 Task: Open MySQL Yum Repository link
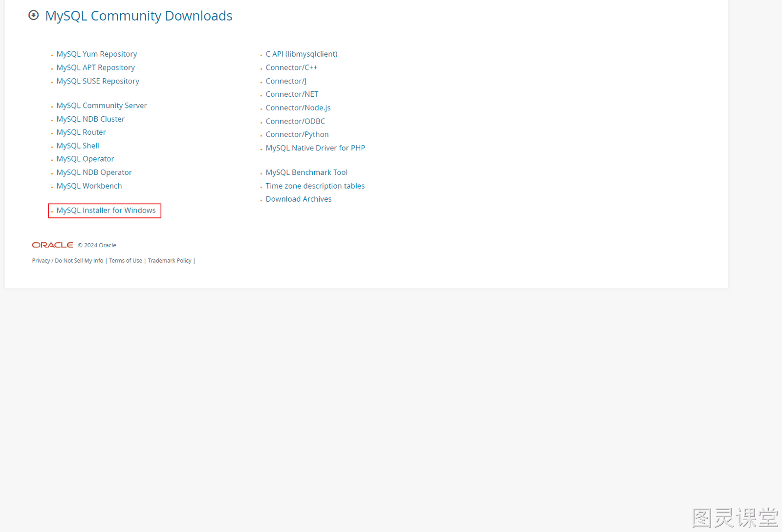click(x=97, y=54)
